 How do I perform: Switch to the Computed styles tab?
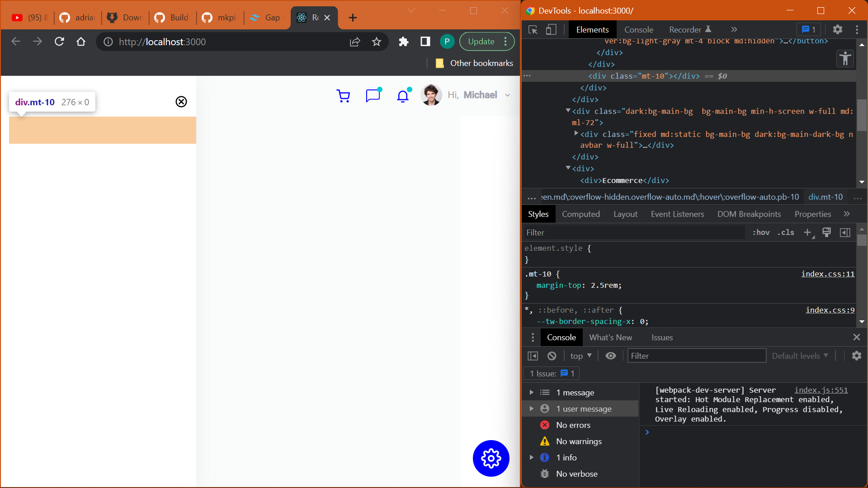[x=580, y=214]
